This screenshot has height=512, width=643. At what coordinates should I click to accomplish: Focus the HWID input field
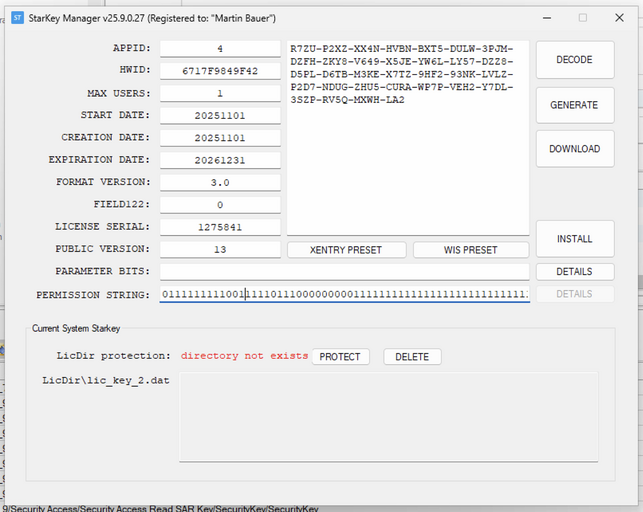pyautogui.click(x=220, y=71)
